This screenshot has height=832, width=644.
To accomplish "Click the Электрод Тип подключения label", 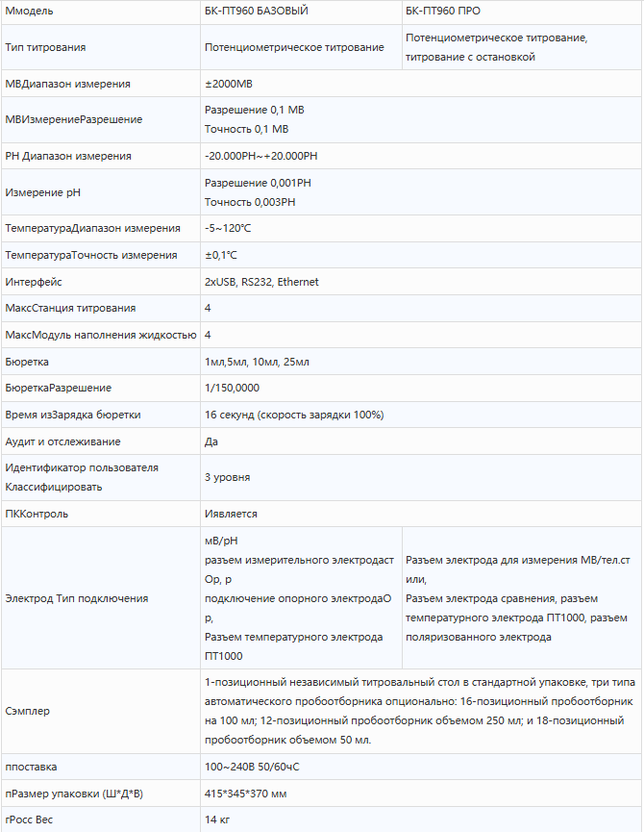I will (77, 598).
